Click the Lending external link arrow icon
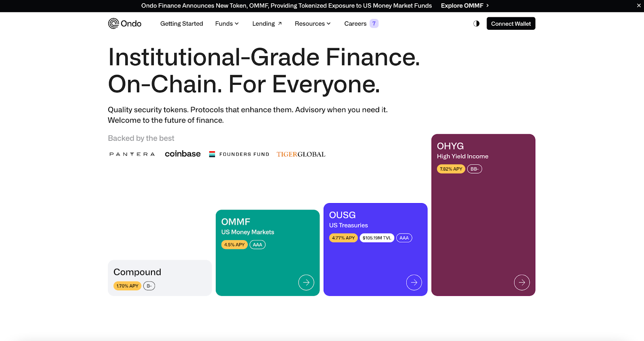This screenshot has height=341, width=644. (280, 24)
